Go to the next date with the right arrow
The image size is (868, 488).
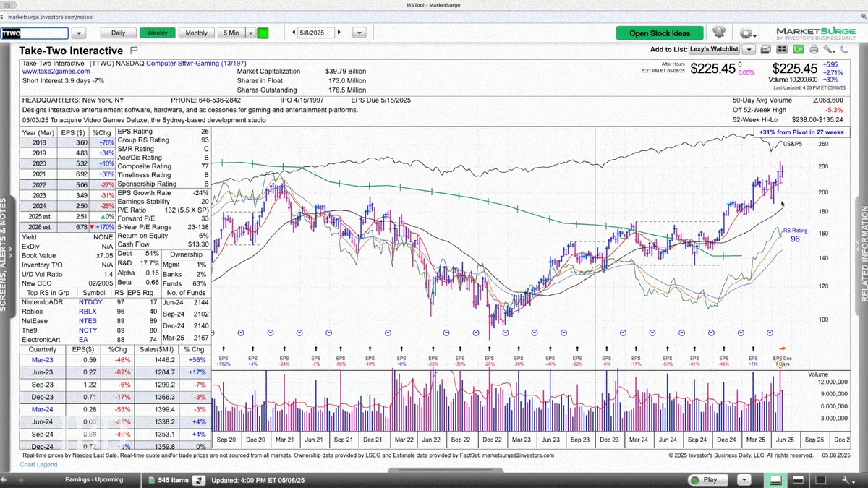point(339,33)
